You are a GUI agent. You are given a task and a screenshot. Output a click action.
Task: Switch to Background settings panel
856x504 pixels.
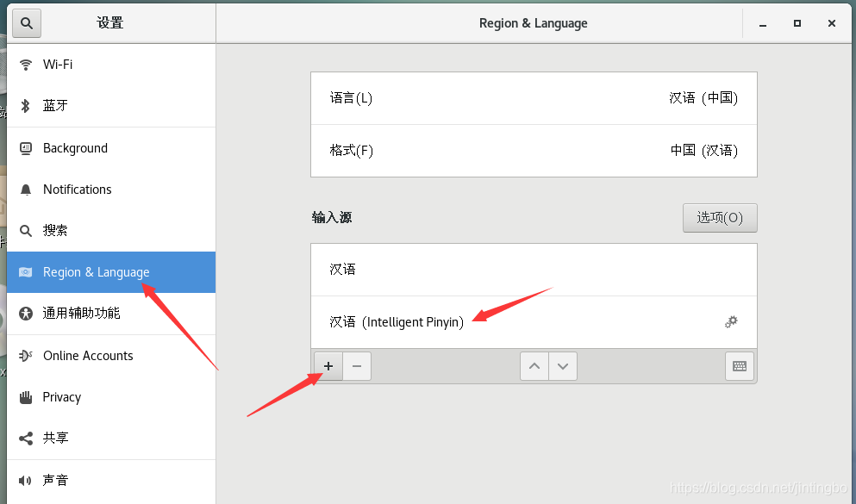[111, 148]
